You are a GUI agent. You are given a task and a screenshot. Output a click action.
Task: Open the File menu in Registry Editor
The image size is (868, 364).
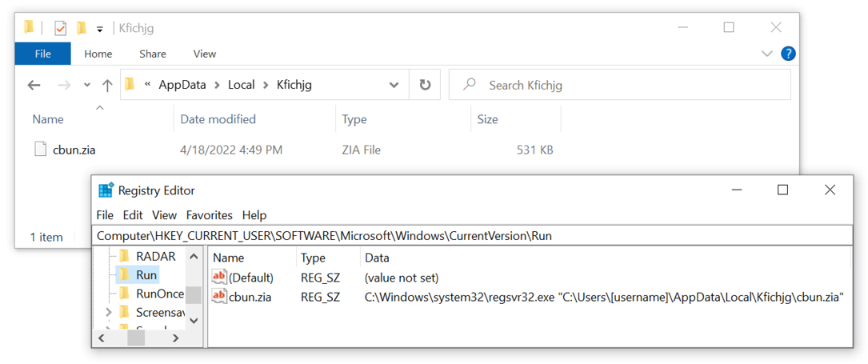105,214
